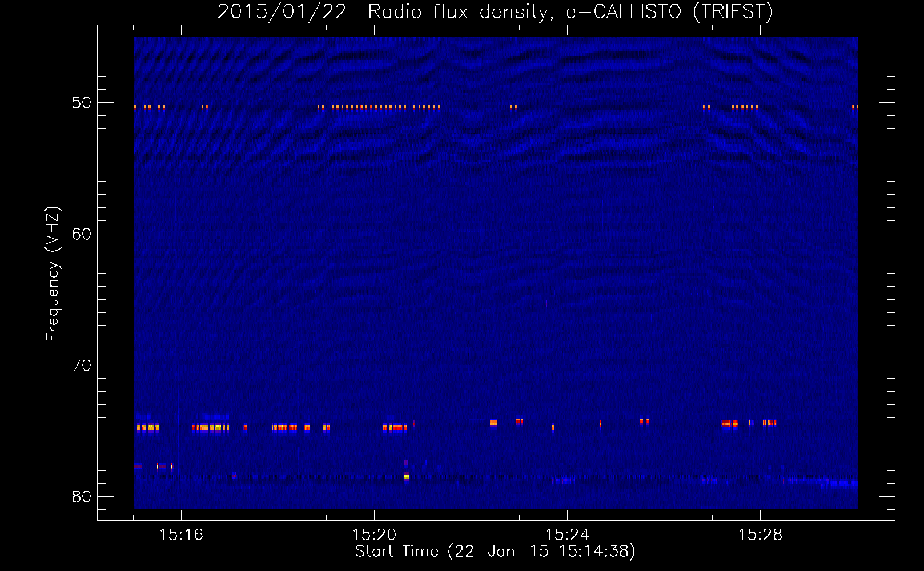
Task: Click the 60 frequency axis label
Action: tap(82, 234)
